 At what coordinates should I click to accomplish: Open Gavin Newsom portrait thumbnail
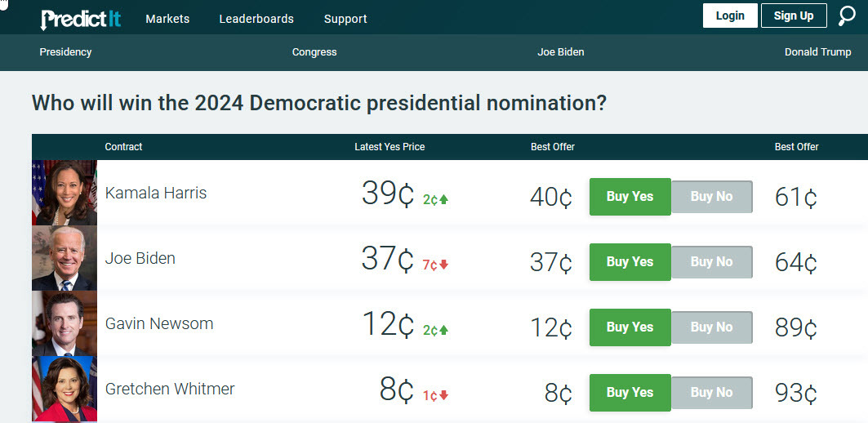click(65, 323)
